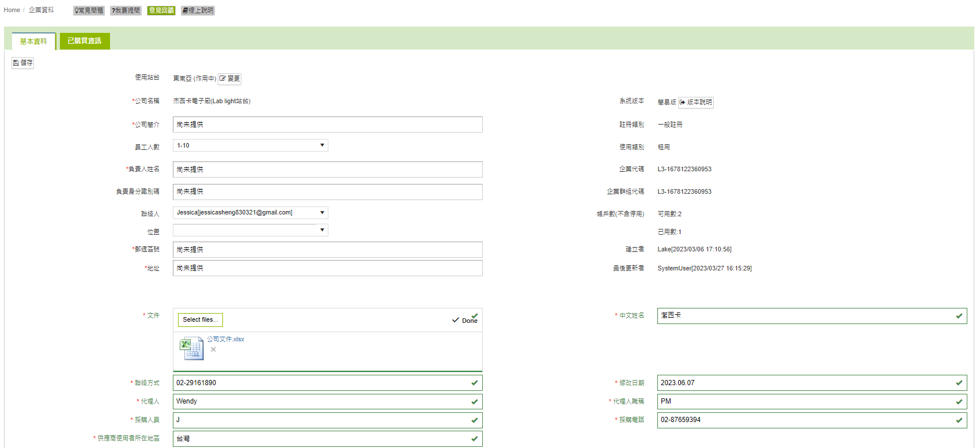Remove the uploaded 公司文件.xlsx with X
This screenshot has width=980, height=448.
click(213, 349)
